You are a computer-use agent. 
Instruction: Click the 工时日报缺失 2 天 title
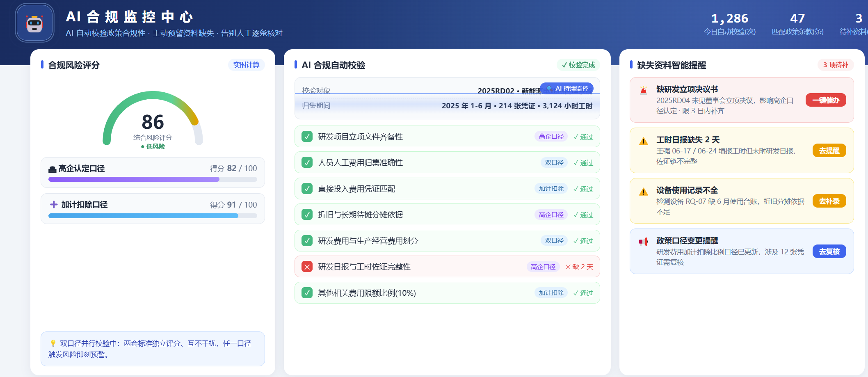click(688, 139)
